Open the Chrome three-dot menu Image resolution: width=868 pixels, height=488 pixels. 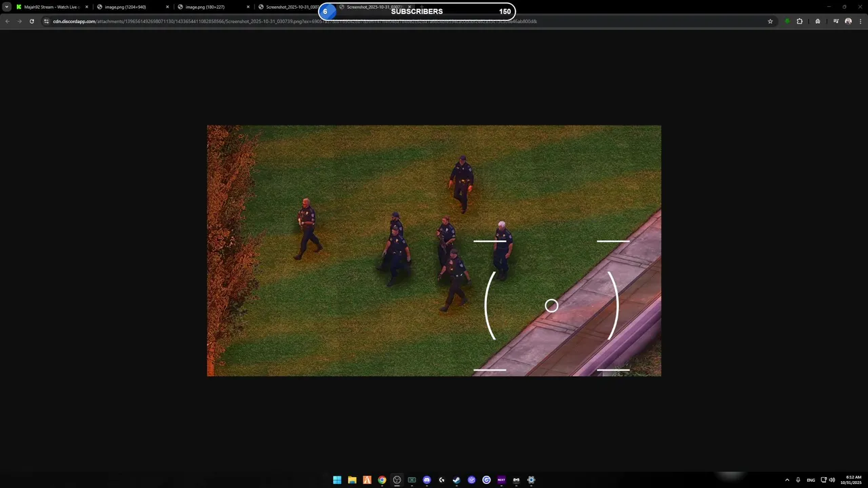pos(860,21)
